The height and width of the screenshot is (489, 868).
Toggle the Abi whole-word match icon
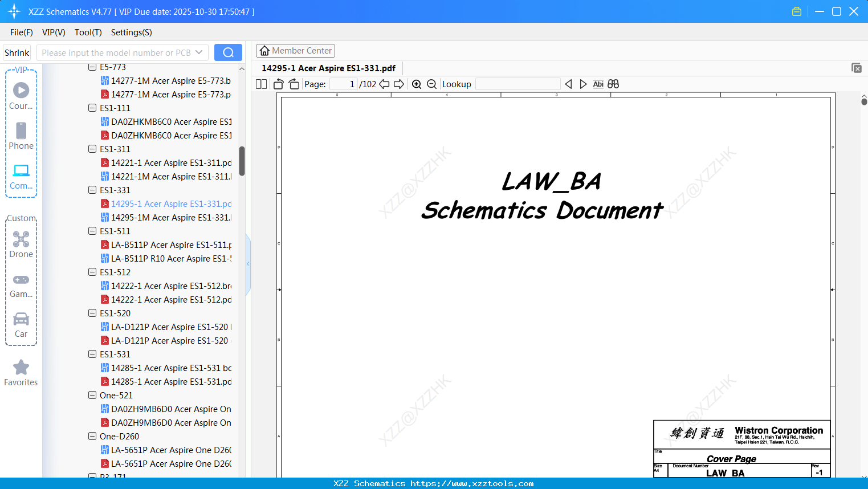[x=598, y=84]
